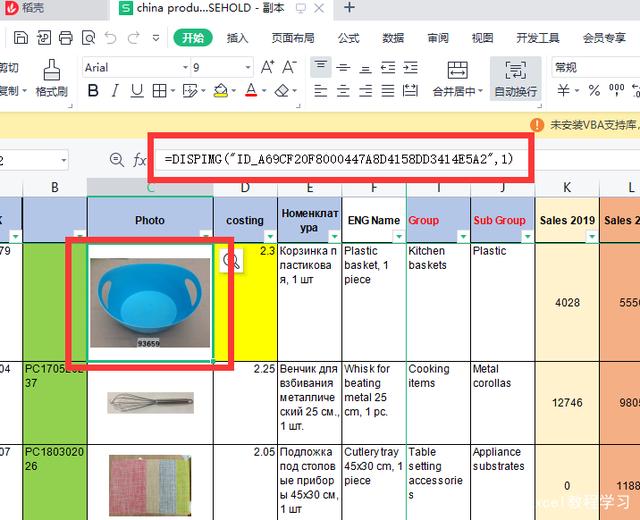Apply percent style format
Viewport: 640px width, 520px height.
[x=594, y=90]
